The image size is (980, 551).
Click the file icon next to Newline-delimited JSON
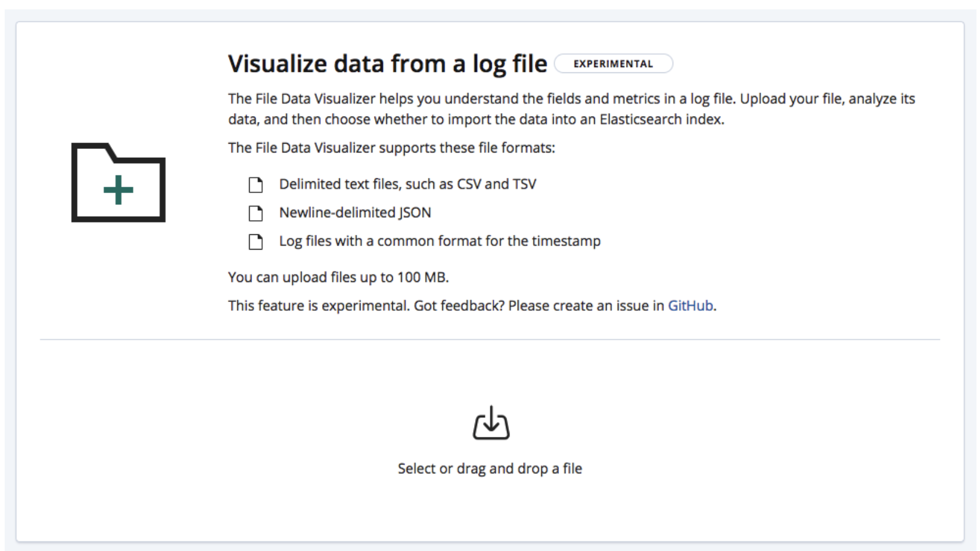point(256,213)
